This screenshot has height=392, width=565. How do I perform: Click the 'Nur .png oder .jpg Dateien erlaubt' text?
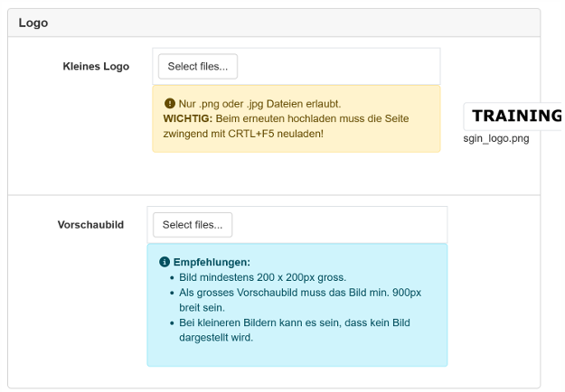coord(259,104)
